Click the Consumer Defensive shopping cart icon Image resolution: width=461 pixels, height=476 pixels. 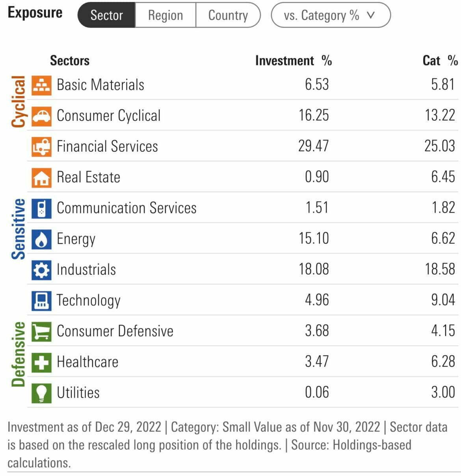pos(41,331)
